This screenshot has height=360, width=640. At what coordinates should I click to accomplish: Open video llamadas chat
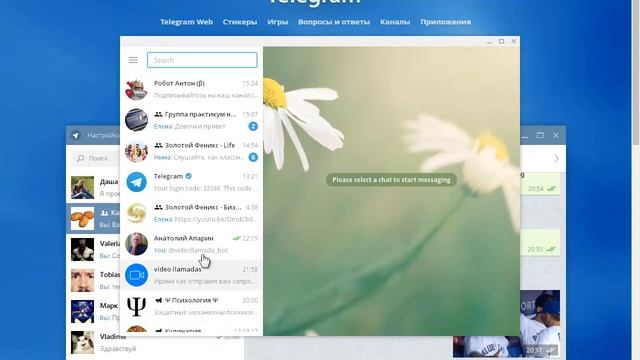click(191, 275)
